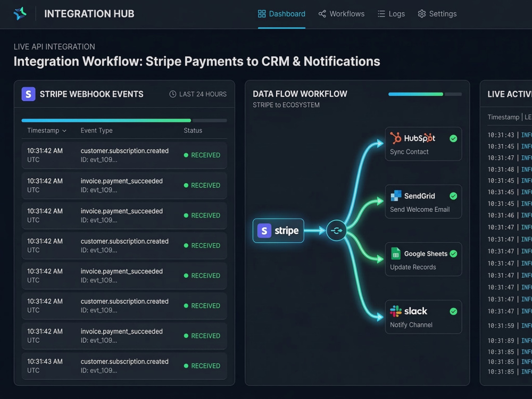Screen dimensions: 532x399
Task: Click the Stripe S icon in the workflow node
Action: click(x=264, y=231)
